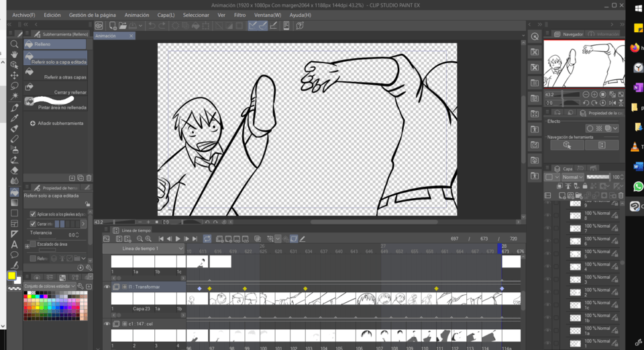Open the Archivo(F) menu
Screen dimensions: 644x350
pyautogui.click(x=23, y=15)
